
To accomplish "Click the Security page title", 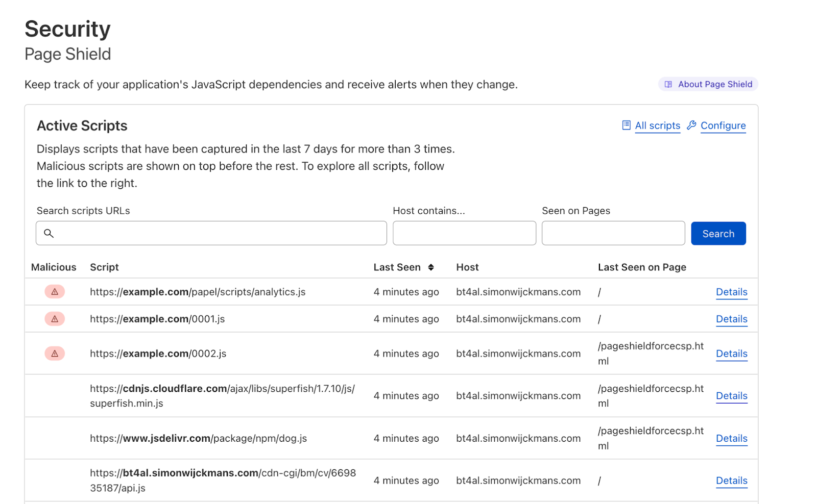I will 67,29.
